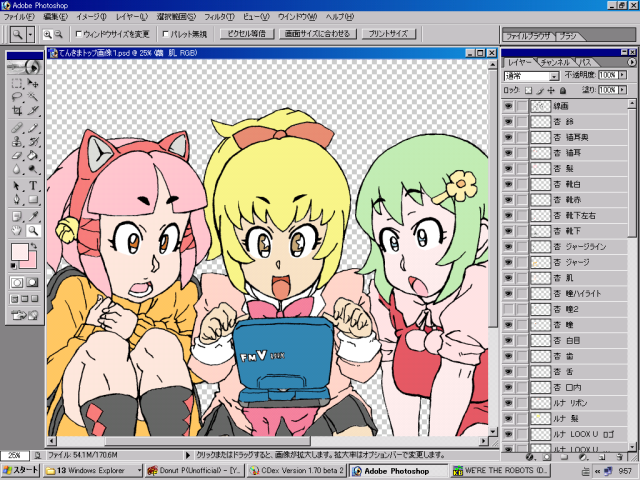Select the Crop tool

(17, 111)
